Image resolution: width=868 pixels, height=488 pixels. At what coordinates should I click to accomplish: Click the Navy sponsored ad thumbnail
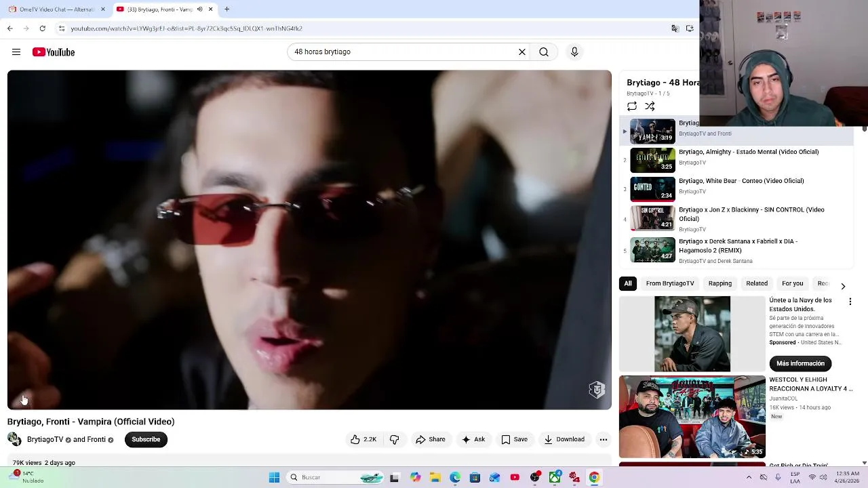point(692,334)
